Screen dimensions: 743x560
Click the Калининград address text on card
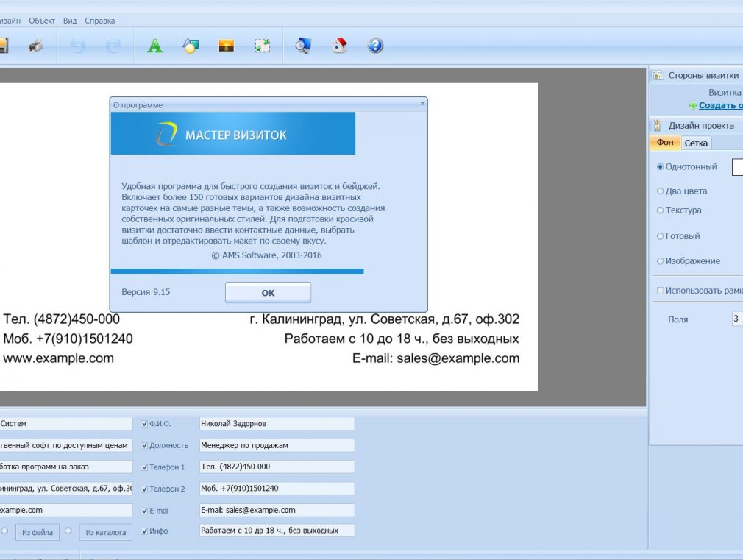click(x=384, y=319)
